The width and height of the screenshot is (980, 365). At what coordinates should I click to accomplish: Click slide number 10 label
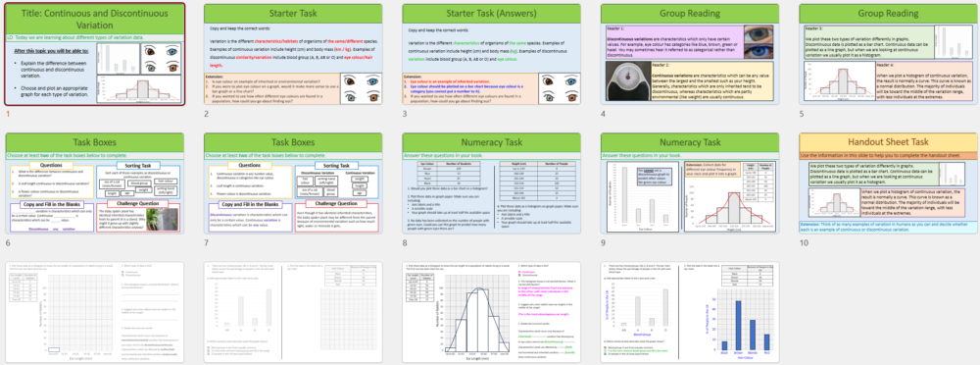coord(804,243)
